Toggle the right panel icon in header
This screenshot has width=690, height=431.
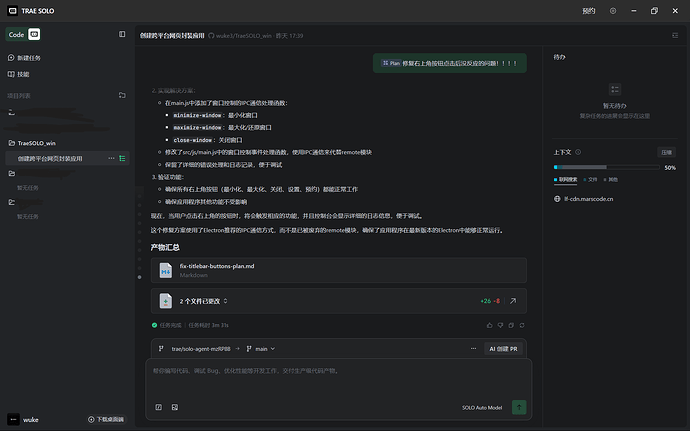point(675,36)
